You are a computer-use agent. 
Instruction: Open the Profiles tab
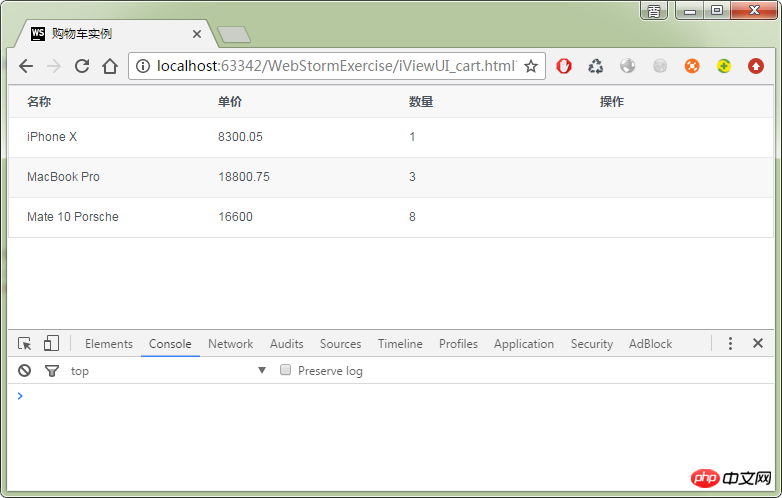[458, 344]
